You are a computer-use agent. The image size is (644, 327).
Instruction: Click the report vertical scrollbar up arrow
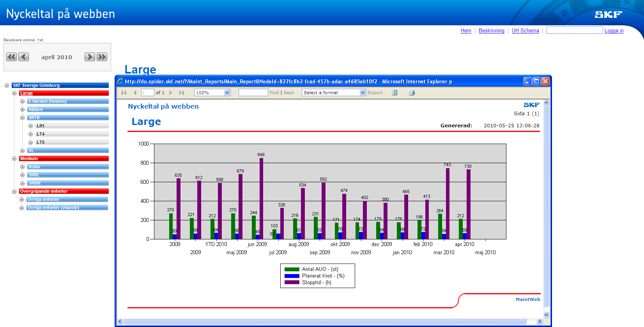tap(546, 103)
